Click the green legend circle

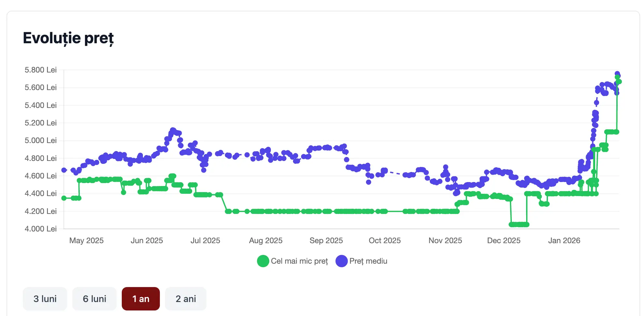[263, 261]
